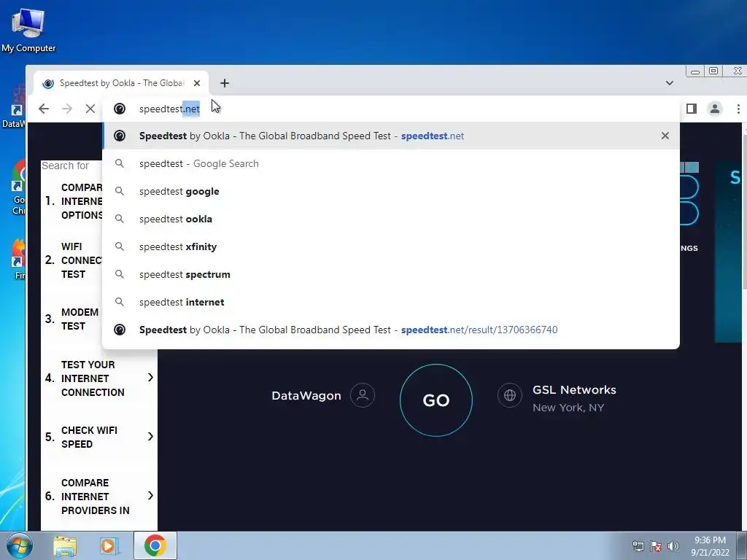Click the network status tray icon
The width and height of the screenshot is (747, 560).
click(638, 546)
